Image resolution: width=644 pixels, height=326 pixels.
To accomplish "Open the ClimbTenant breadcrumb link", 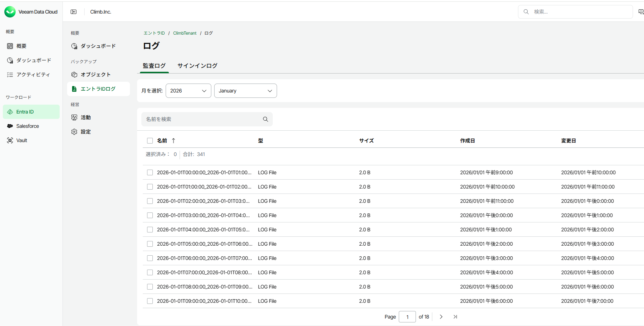I will click(185, 33).
